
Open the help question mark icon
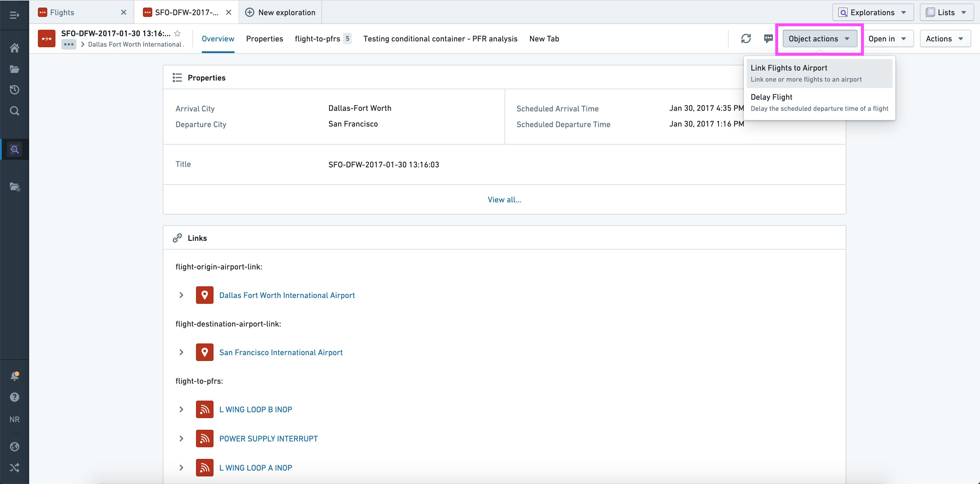pos(15,397)
